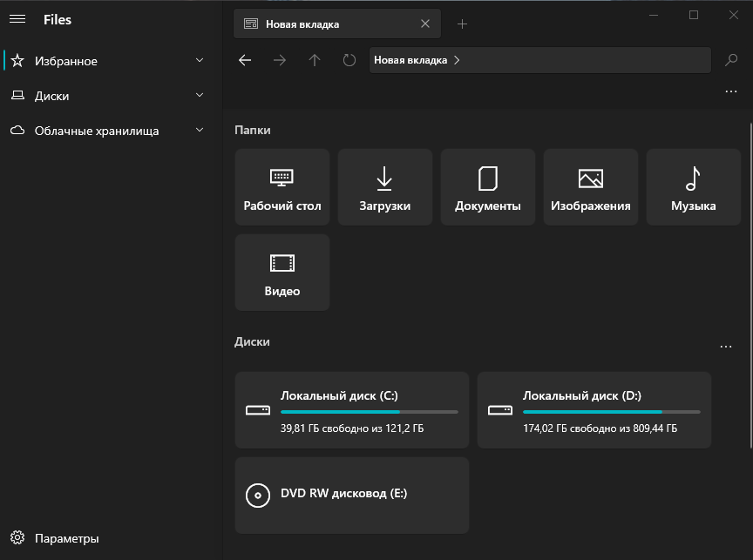Minimize the Files window
Viewport: 753px width, 560px height.
(653, 15)
